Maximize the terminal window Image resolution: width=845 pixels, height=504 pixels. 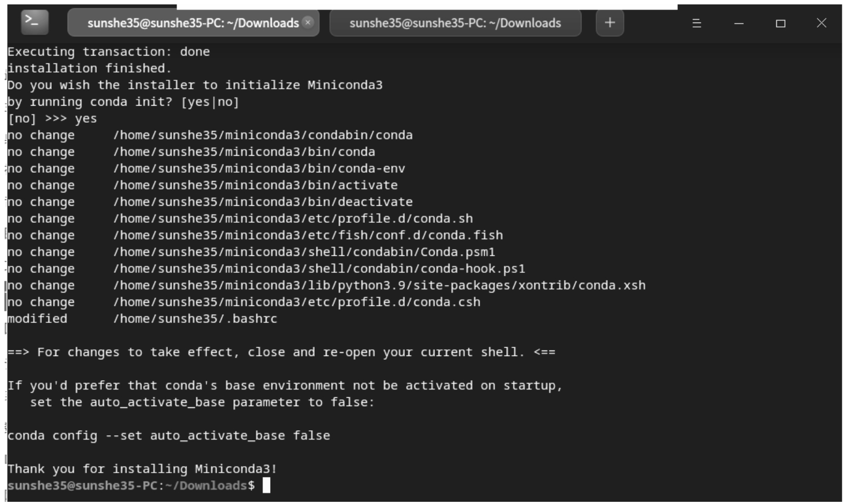pos(781,23)
